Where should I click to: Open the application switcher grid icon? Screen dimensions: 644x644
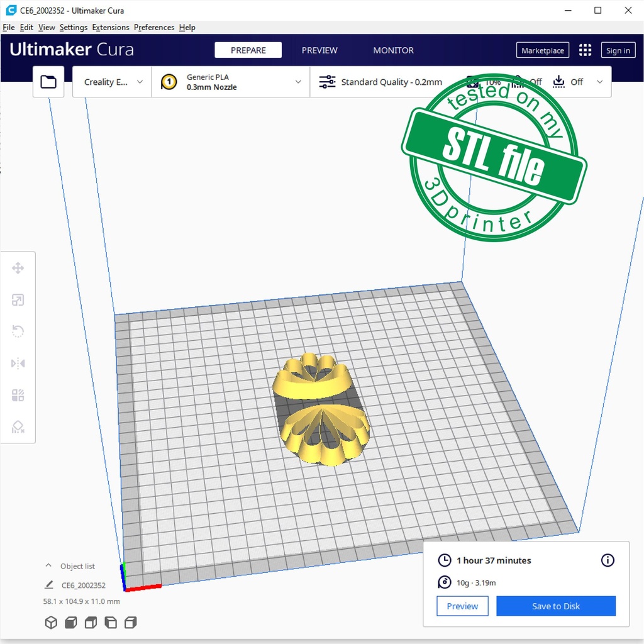tap(585, 50)
